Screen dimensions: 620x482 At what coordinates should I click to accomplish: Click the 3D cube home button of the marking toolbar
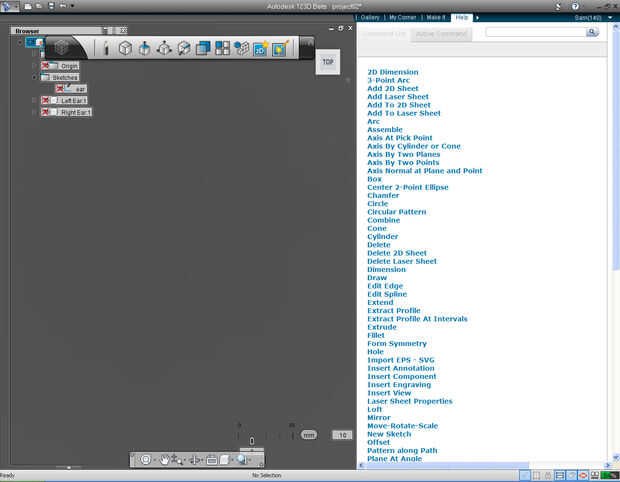point(61,48)
